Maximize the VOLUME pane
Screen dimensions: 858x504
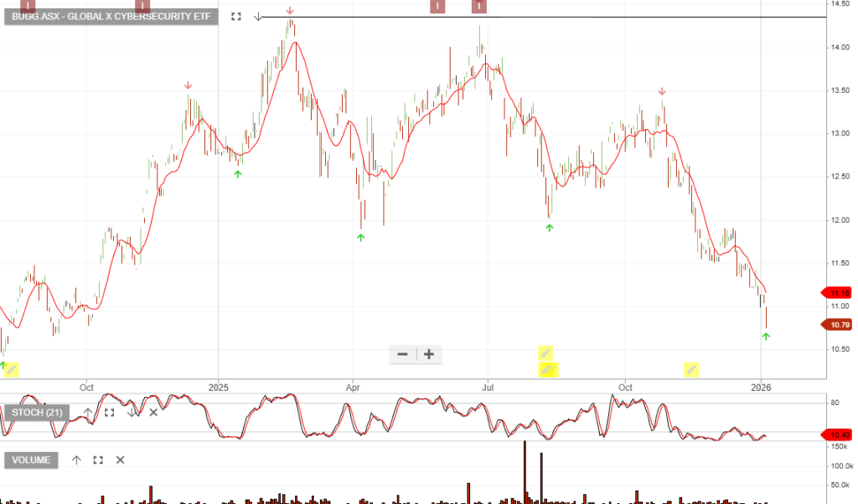[98, 460]
